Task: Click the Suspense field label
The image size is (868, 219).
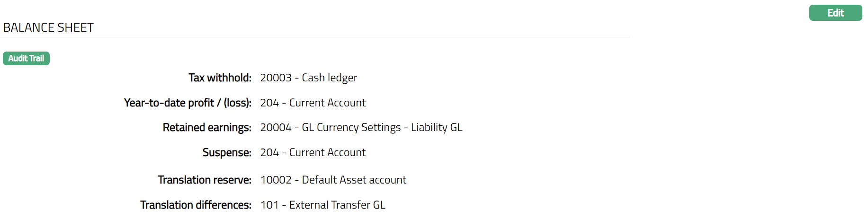Action: click(x=227, y=152)
